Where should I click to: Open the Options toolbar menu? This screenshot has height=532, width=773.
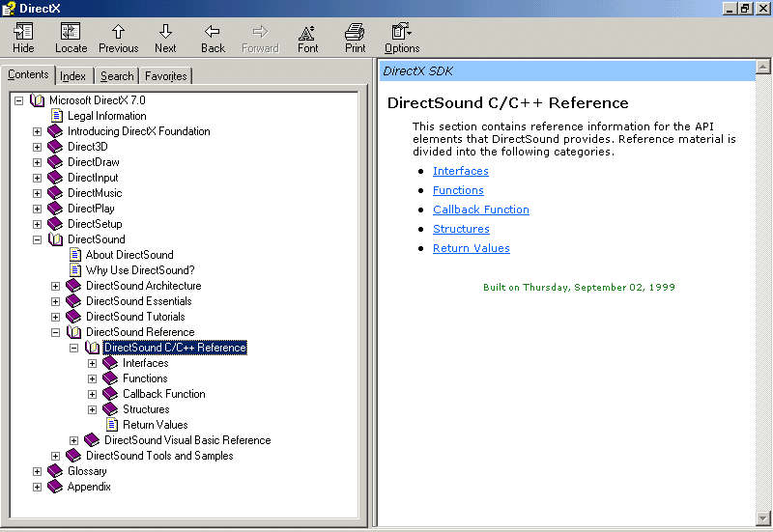pos(402,38)
